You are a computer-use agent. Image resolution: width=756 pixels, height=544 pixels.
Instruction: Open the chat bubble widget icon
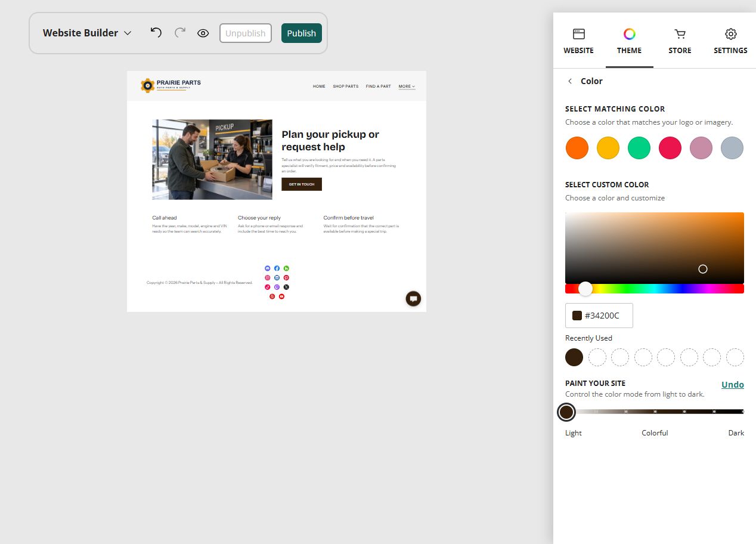413,299
